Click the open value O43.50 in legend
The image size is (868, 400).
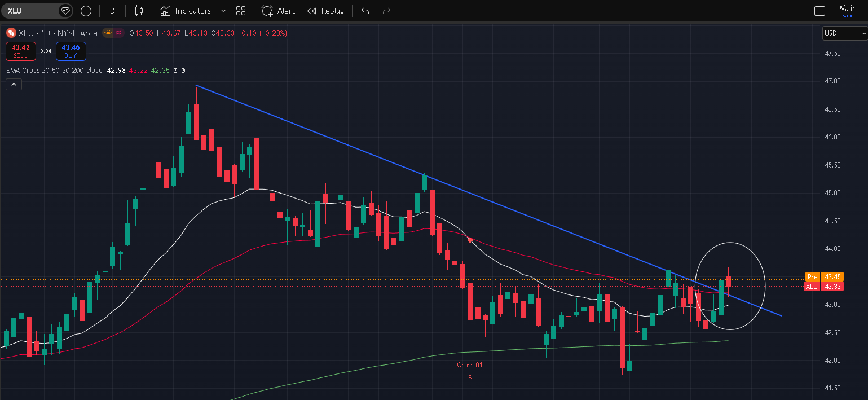coord(142,33)
